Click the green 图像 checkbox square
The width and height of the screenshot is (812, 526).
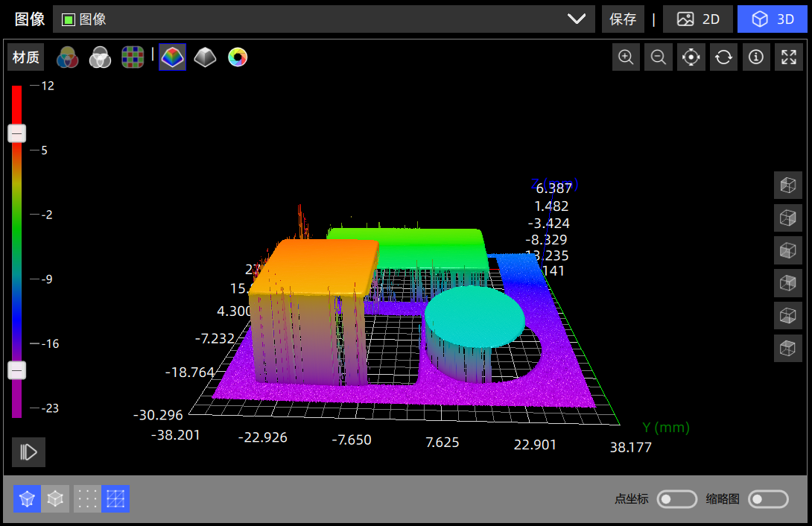tap(69, 19)
